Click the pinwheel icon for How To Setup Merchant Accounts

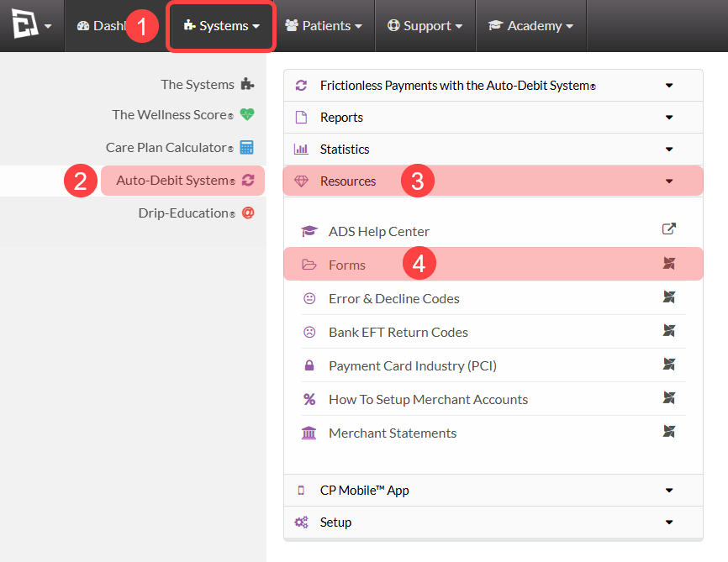click(668, 397)
